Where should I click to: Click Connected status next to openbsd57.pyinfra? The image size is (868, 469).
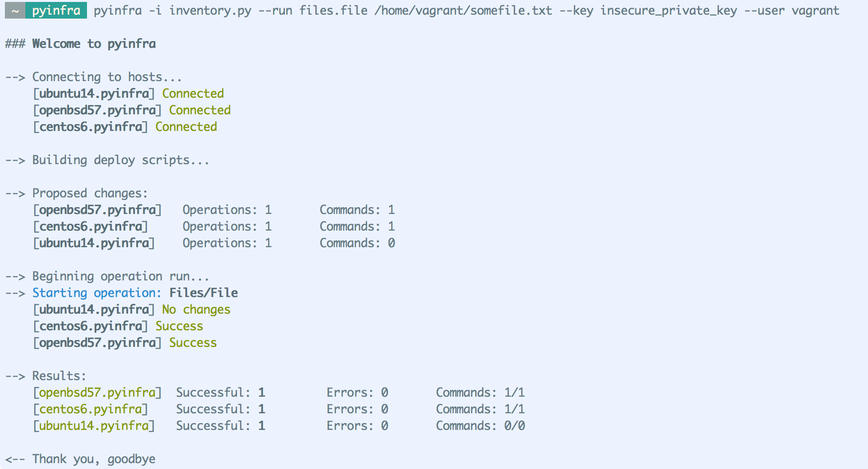[x=200, y=110]
